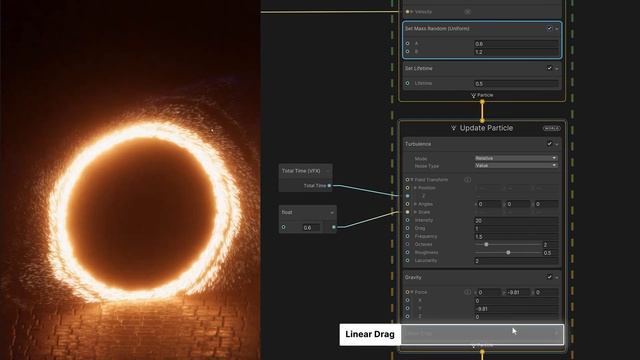Collapse the float node
Viewport: 640px width, 360px height.
click(x=332, y=213)
